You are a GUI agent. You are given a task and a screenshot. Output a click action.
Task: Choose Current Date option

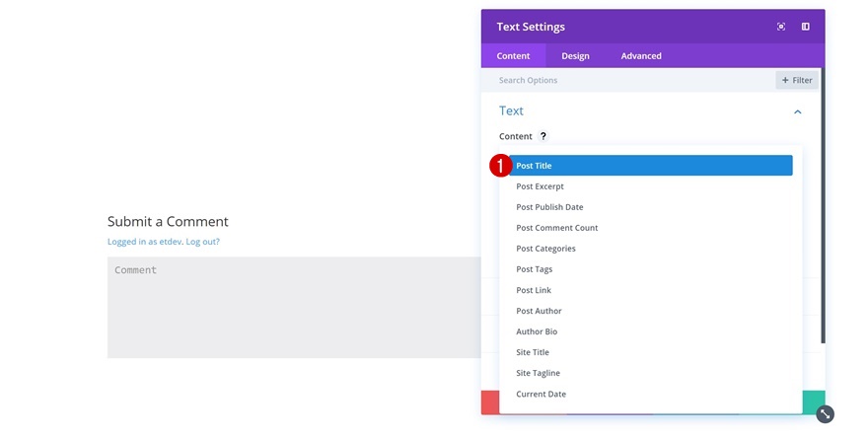pos(541,394)
